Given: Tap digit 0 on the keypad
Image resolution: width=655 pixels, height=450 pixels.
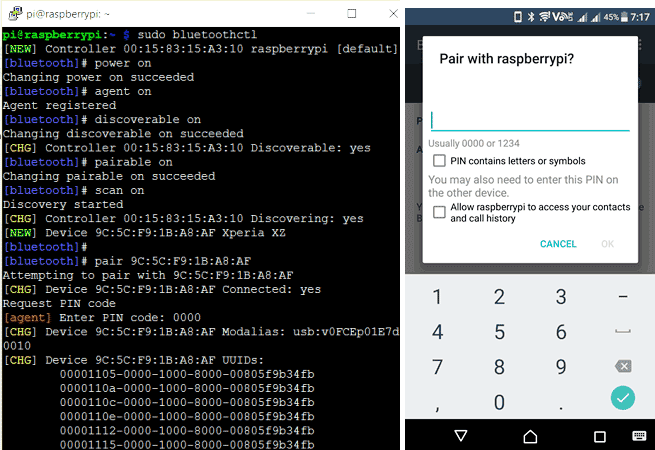Looking at the screenshot, I should (499, 402).
